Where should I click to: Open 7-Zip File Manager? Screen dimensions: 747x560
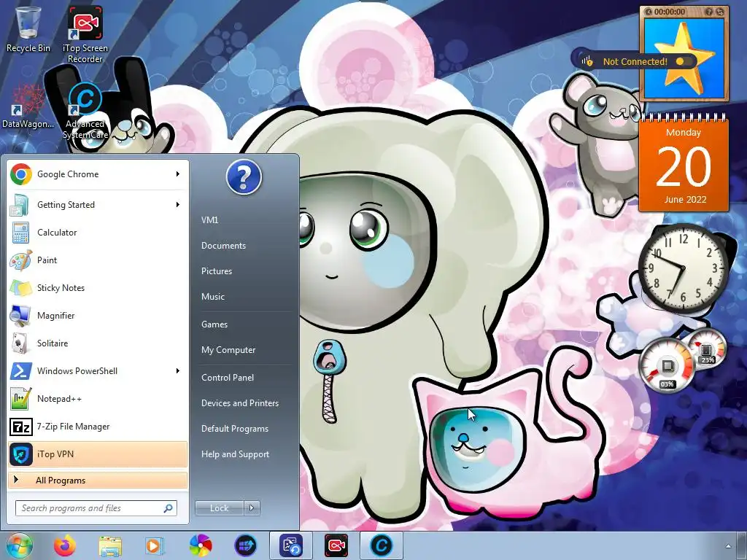tap(98, 426)
